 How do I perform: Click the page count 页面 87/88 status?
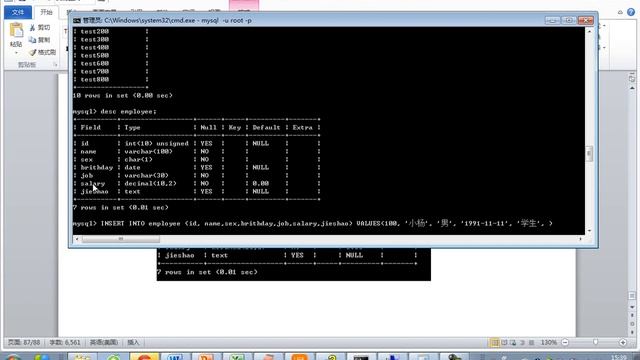click(24, 342)
